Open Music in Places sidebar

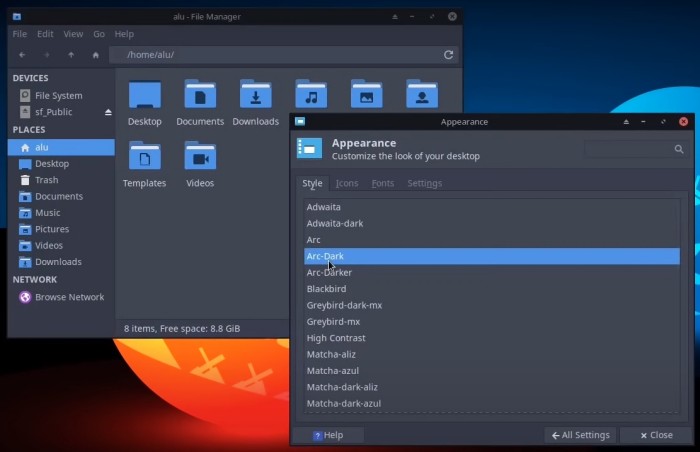coord(61,213)
